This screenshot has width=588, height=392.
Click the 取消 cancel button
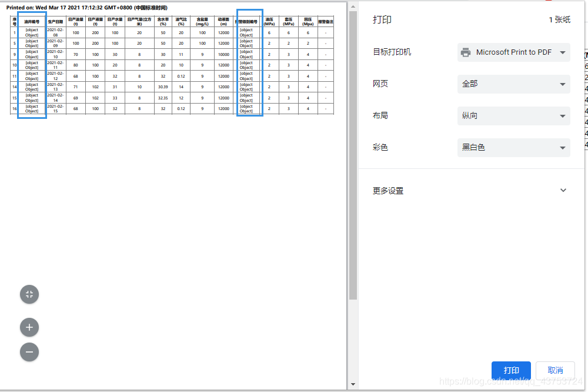pyautogui.click(x=556, y=371)
